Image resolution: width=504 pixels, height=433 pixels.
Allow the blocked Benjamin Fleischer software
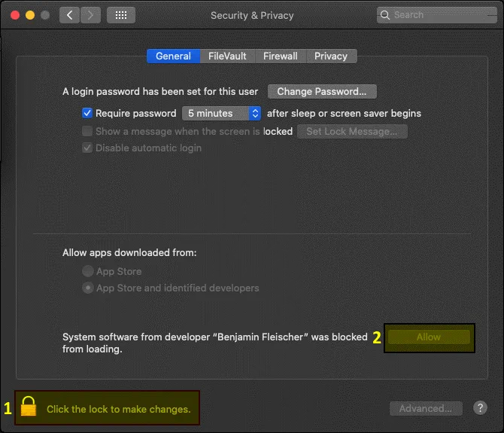pyautogui.click(x=428, y=337)
